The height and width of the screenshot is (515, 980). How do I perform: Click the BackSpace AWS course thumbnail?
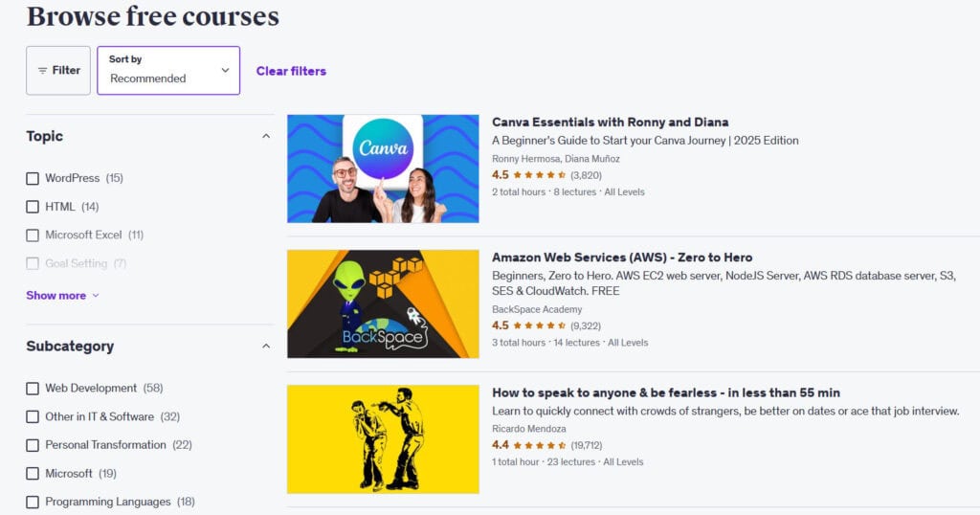(383, 304)
